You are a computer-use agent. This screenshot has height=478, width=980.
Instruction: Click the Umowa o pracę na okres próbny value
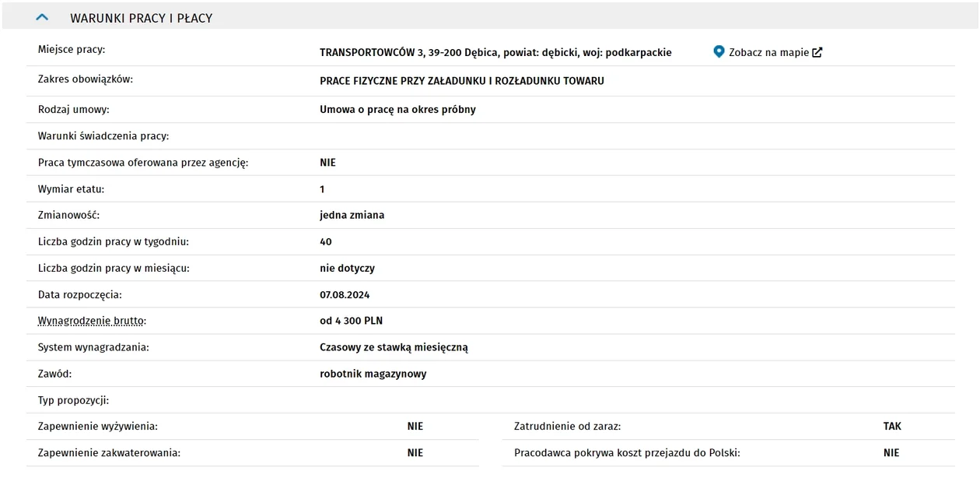(x=397, y=110)
